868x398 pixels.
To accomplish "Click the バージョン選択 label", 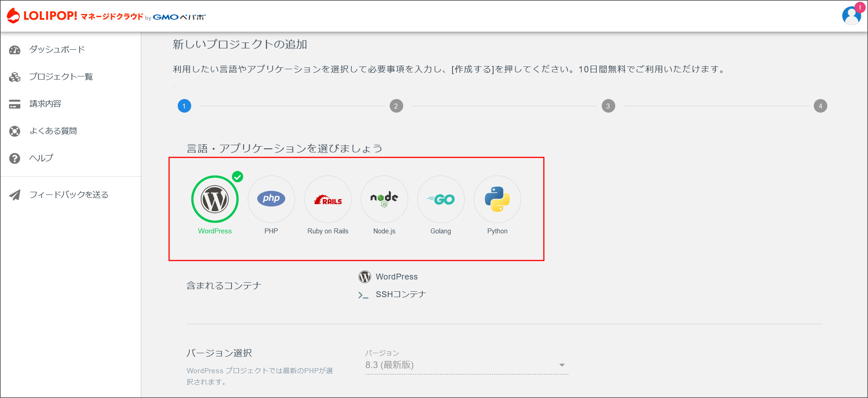I will 219,353.
